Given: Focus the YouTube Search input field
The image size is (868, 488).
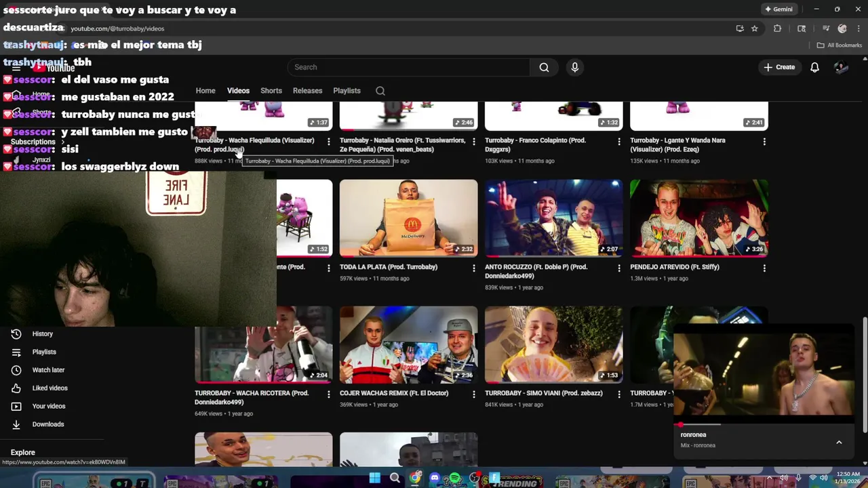Looking at the screenshot, I should point(409,67).
